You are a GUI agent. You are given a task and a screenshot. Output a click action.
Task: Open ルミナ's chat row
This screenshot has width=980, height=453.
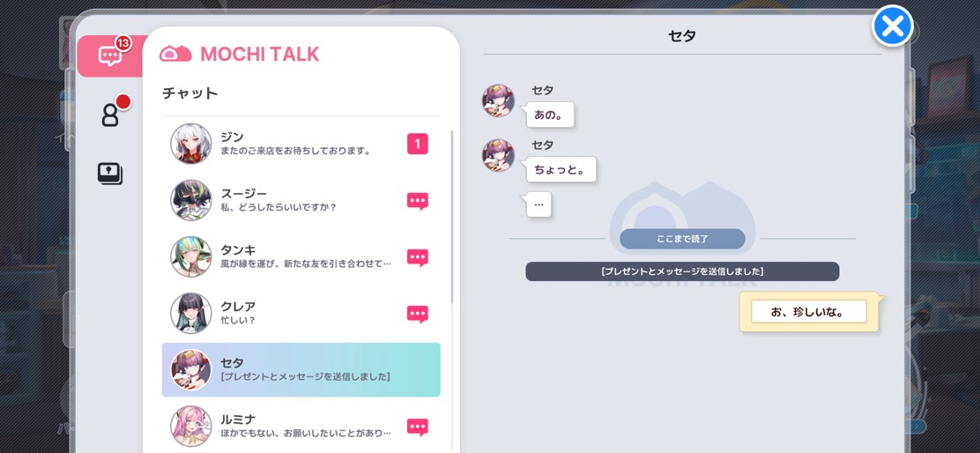301,427
